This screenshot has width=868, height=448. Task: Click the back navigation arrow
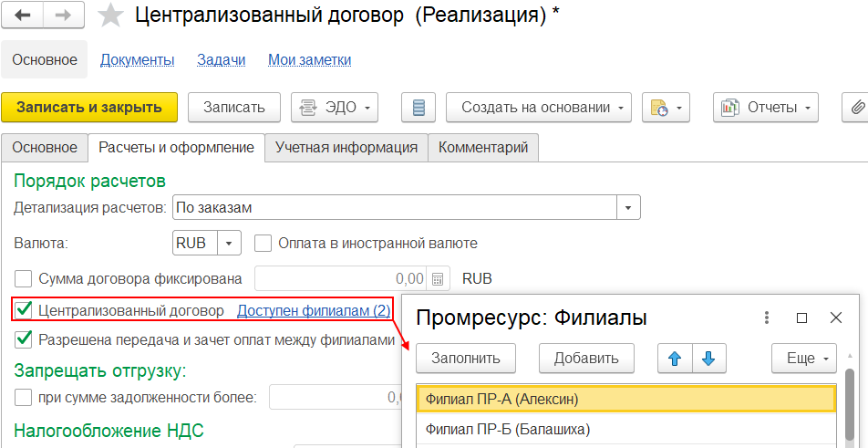(24, 16)
